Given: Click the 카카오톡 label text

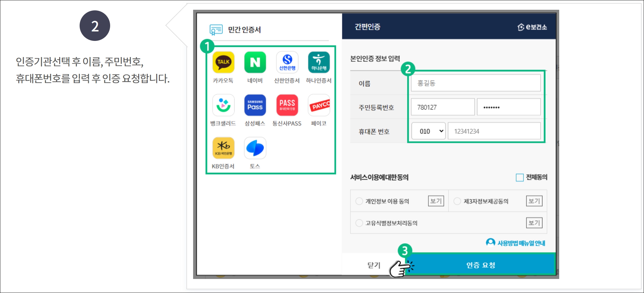Looking at the screenshot, I should click(223, 81).
